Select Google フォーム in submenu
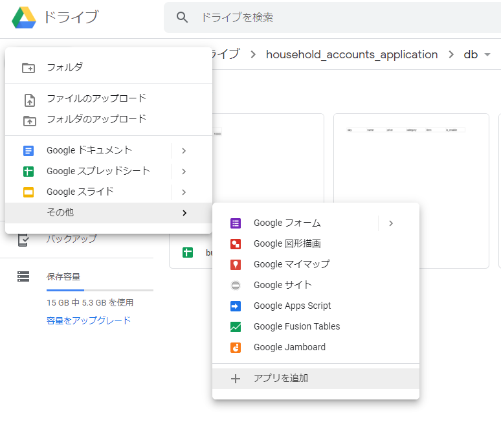 tap(316, 223)
